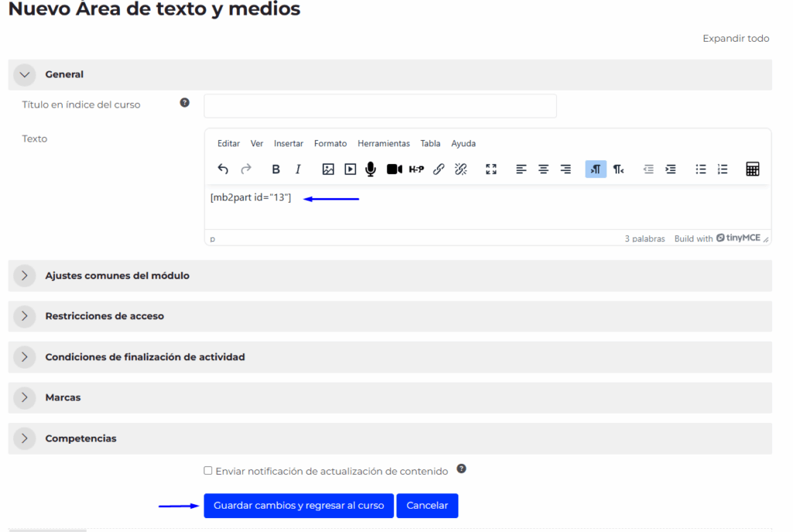793x532 pixels.
Task: Toggle fullscreen editor mode
Action: 491,169
